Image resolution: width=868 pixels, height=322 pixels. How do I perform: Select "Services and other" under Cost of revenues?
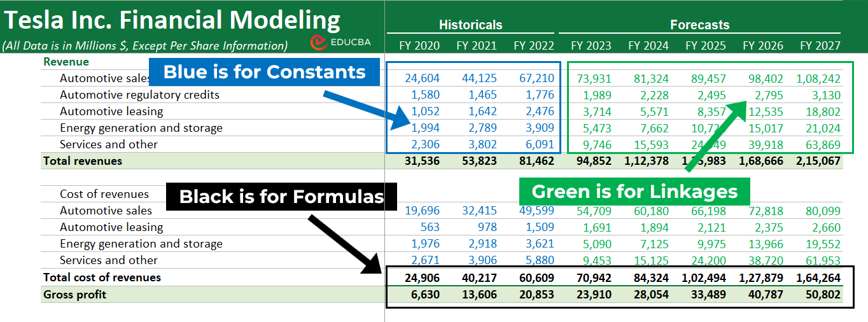click(109, 260)
